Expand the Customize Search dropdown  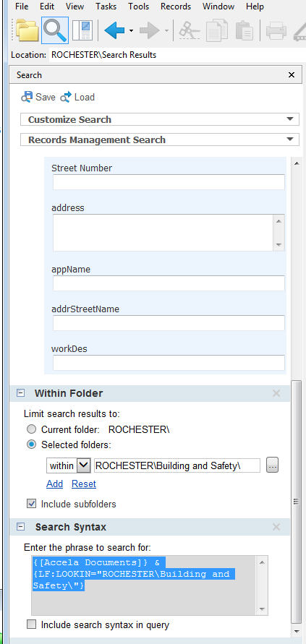160,119
